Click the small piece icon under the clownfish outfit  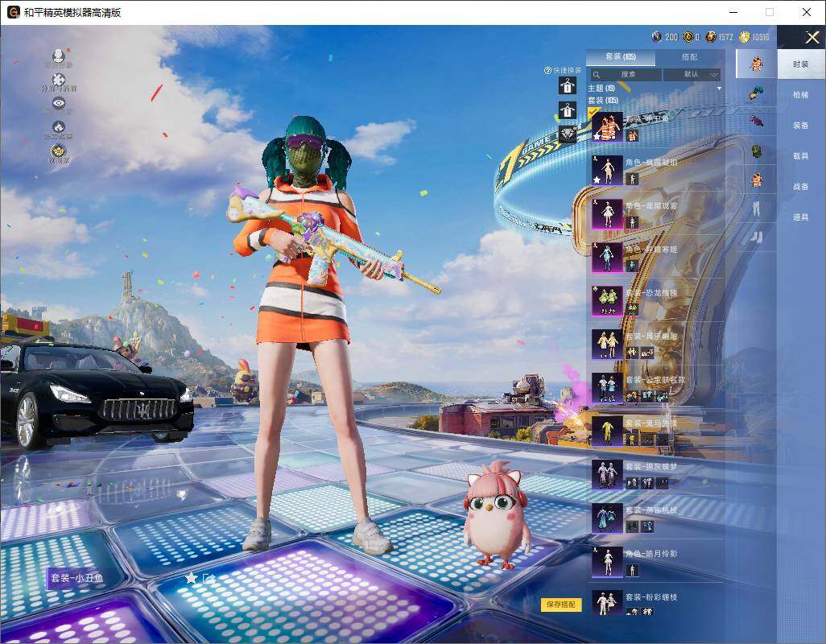632,136
